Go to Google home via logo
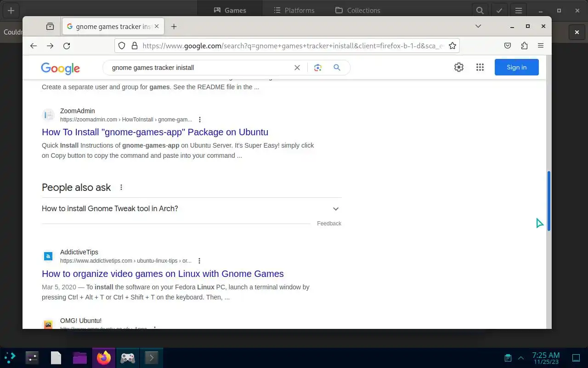588x368 pixels. (60, 68)
